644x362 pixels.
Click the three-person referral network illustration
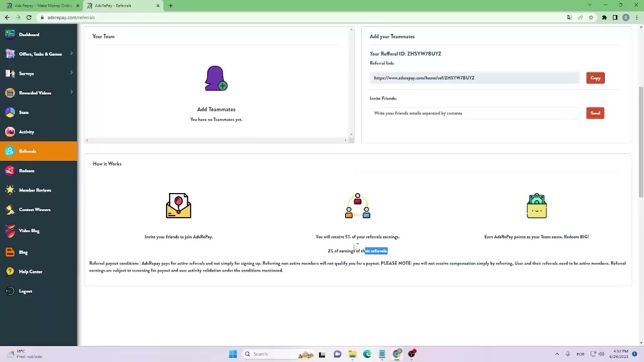click(x=358, y=206)
